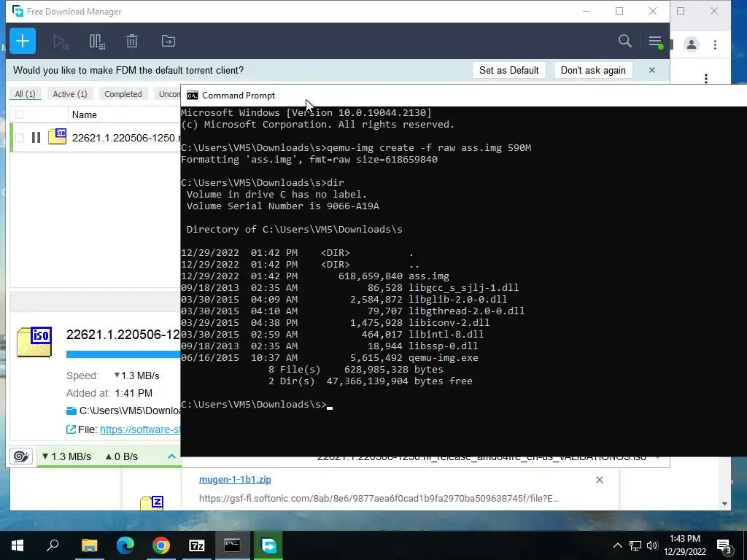Sort downloads by Name column header
This screenshot has width=747, height=560.
(x=85, y=114)
